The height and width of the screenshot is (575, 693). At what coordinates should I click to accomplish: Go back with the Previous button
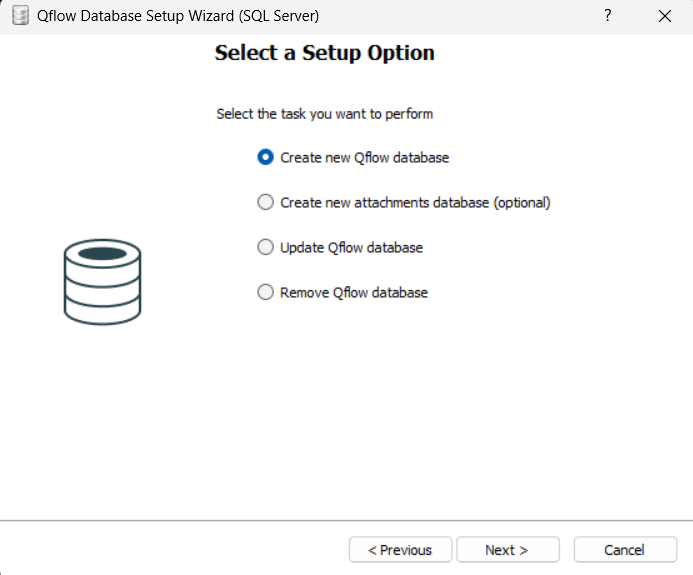[400, 550]
